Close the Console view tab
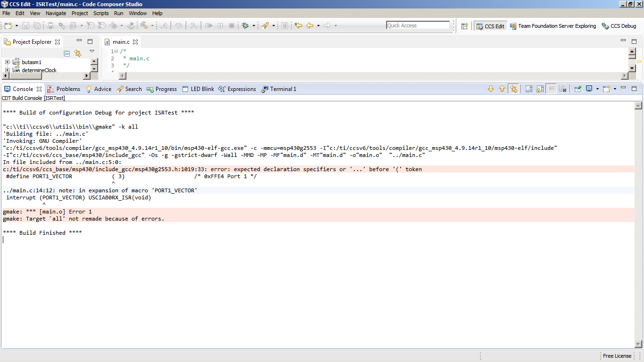This screenshot has height=362, width=644. [39, 89]
